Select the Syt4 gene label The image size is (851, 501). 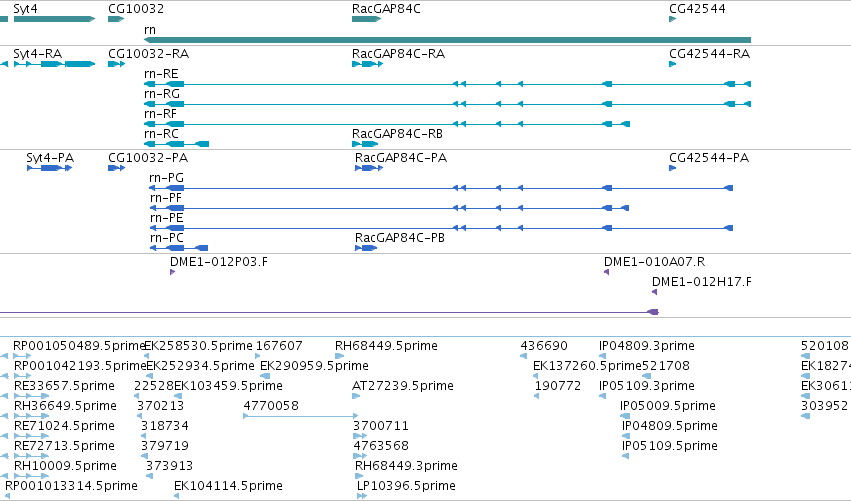[26, 9]
